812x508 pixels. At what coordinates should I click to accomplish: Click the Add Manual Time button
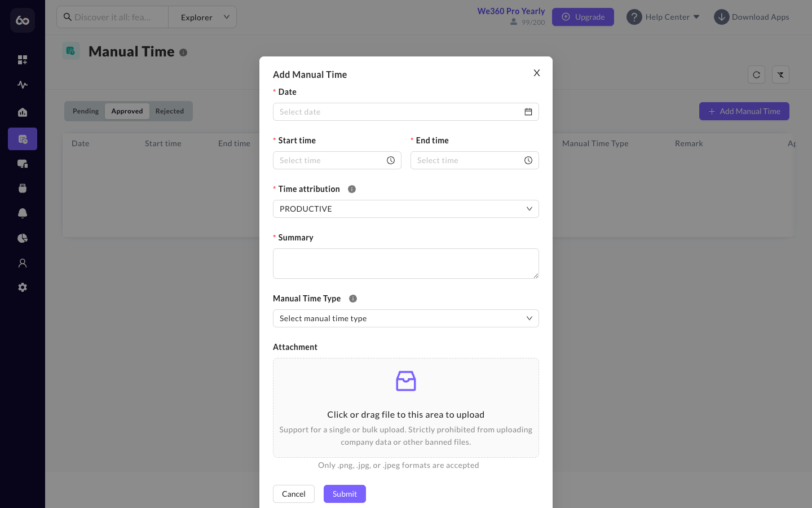(x=744, y=111)
